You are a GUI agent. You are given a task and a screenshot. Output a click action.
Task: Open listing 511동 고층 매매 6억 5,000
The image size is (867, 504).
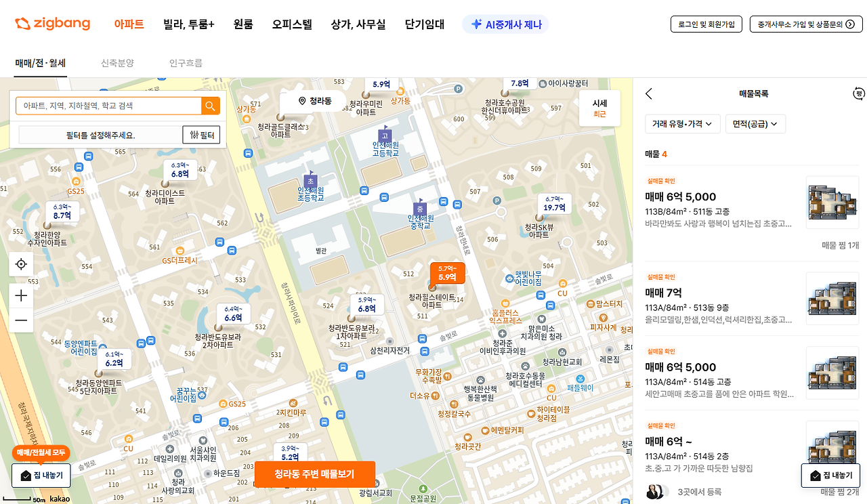coord(752,212)
